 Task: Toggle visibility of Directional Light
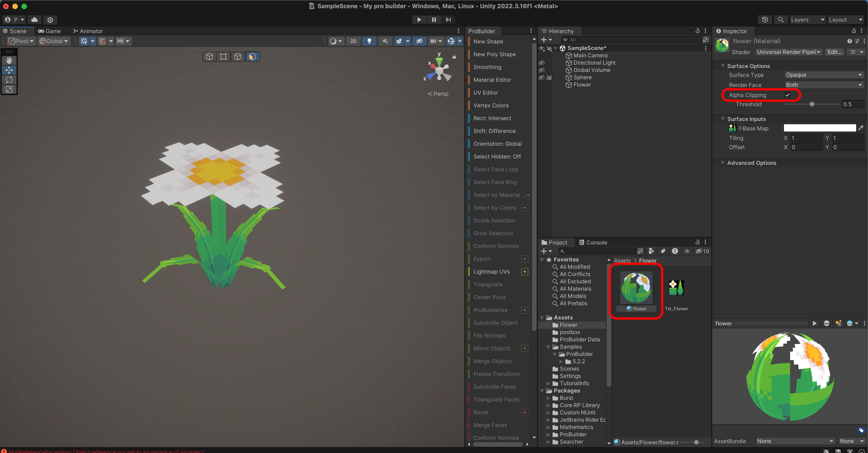pyautogui.click(x=542, y=63)
